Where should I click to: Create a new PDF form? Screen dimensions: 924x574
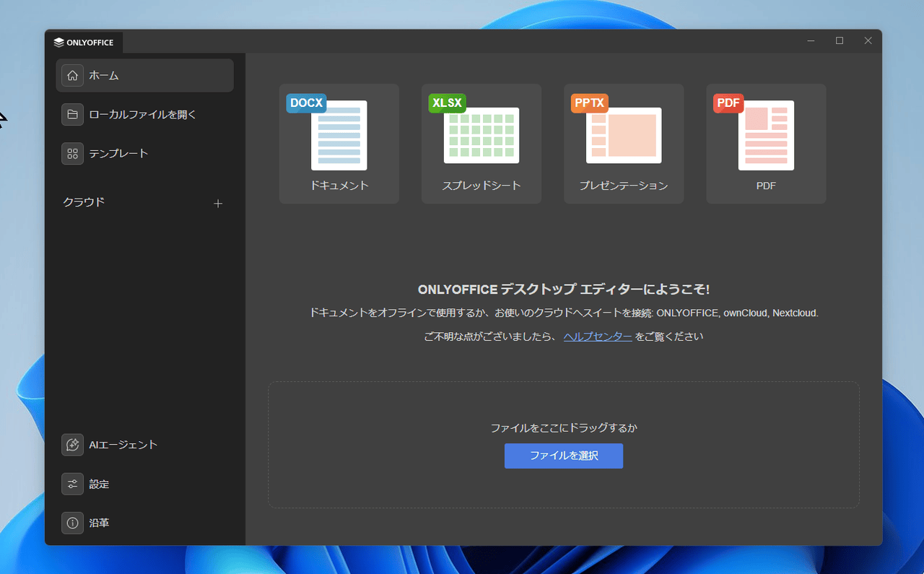766,144
